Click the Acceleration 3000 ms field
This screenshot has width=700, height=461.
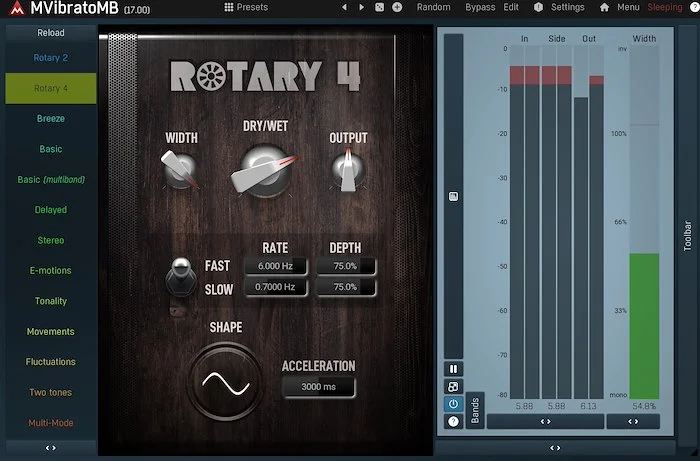pyautogui.click(x=318, y=387)
